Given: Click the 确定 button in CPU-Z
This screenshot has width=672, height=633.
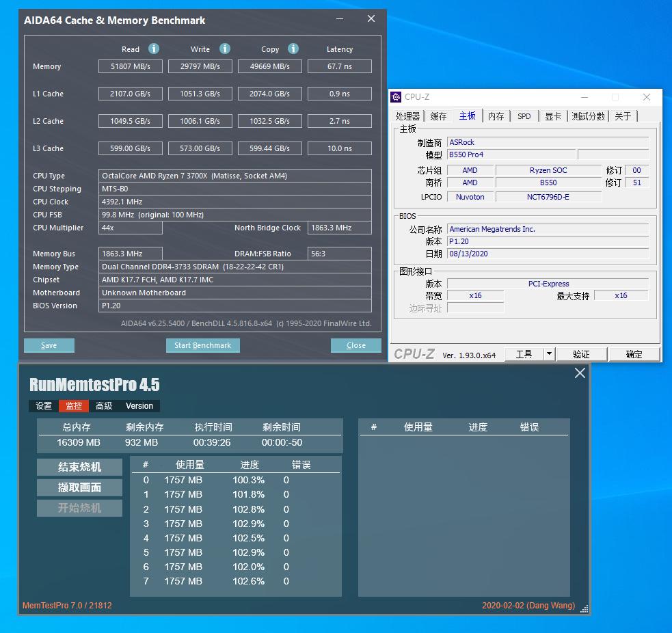Looking at the screenshot, I should point(634,354).
